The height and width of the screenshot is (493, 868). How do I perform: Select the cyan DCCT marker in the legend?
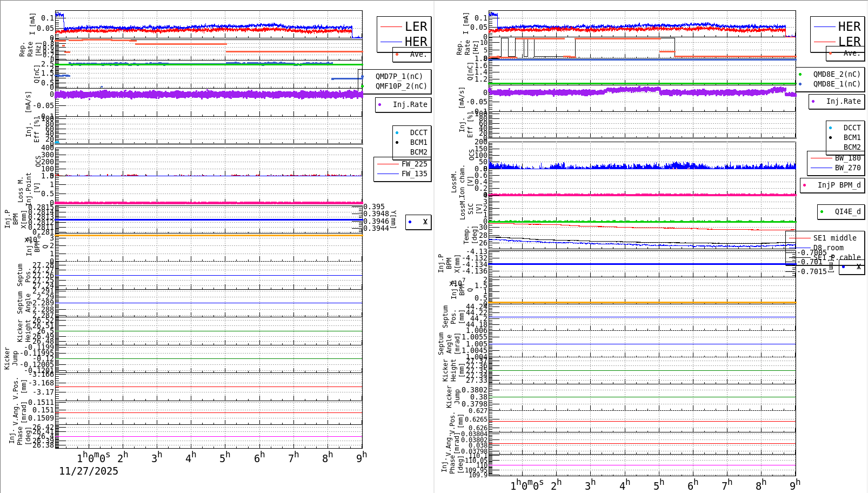click(397, 132)
